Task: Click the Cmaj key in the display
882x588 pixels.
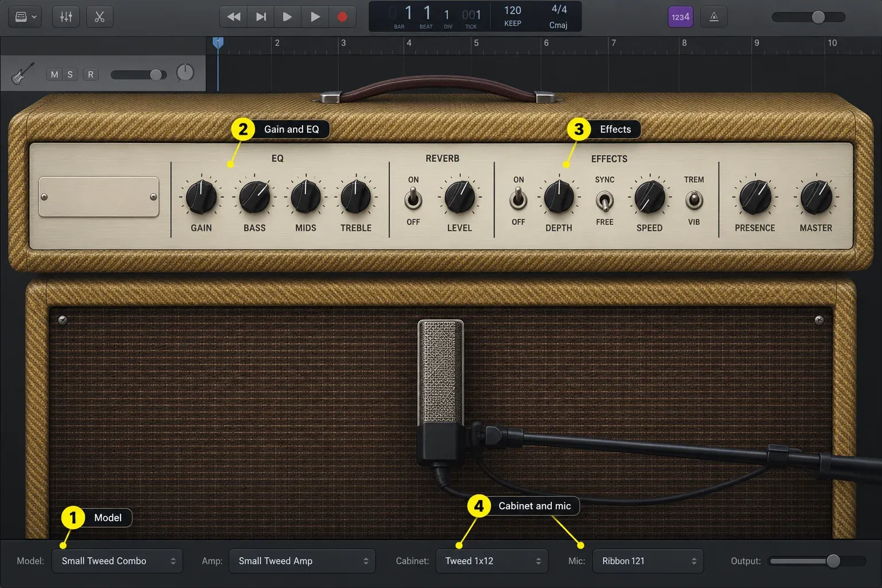Action: [558, 25]
